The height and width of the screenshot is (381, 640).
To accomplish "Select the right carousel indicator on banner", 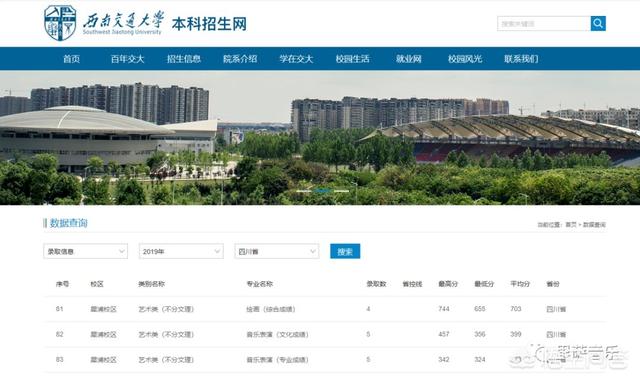I will click(341, 191).
